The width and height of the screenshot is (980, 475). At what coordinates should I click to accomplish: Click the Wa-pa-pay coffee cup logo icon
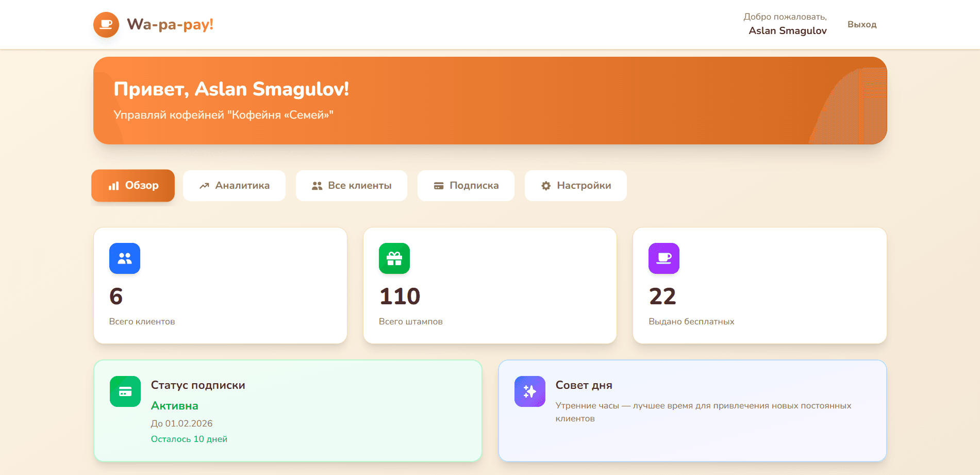pyautogui.click(x=106, y=25)
